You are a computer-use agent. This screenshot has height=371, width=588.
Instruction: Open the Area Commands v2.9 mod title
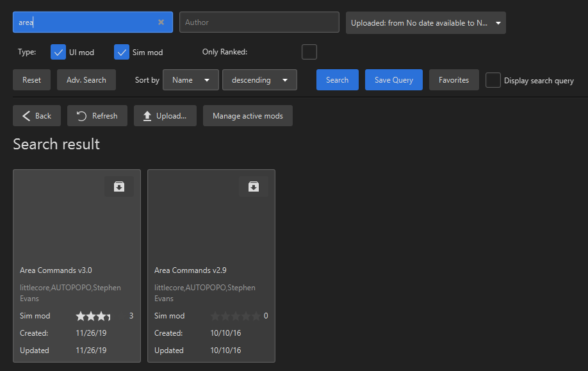click(190, 270)
